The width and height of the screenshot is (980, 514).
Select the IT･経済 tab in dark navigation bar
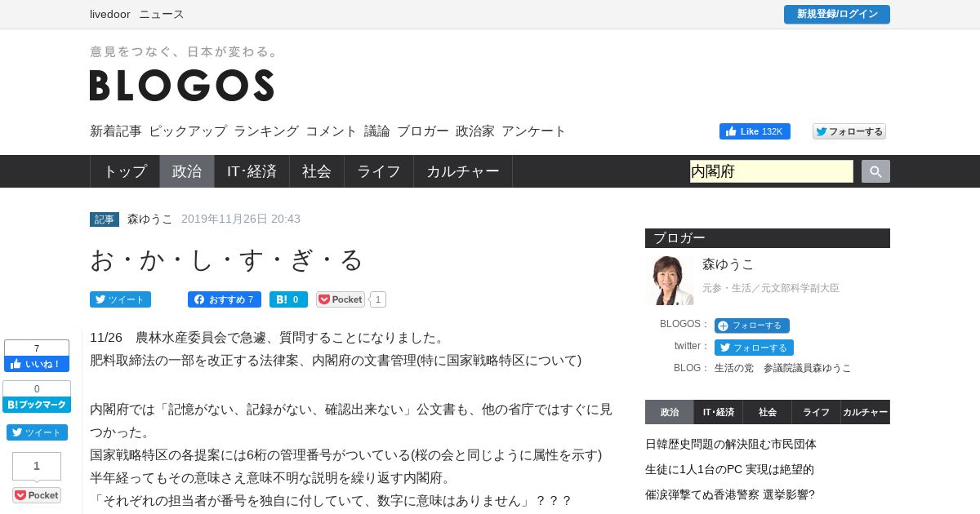252,171
